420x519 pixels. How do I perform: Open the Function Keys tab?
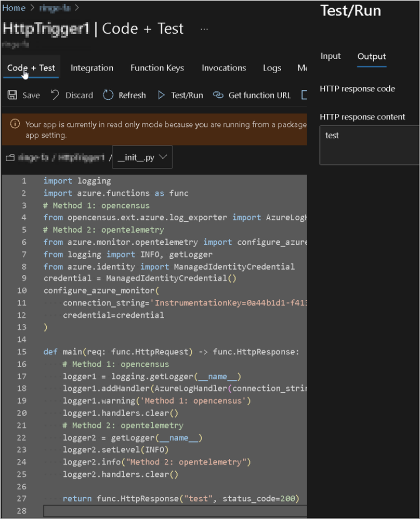[157, 68]
